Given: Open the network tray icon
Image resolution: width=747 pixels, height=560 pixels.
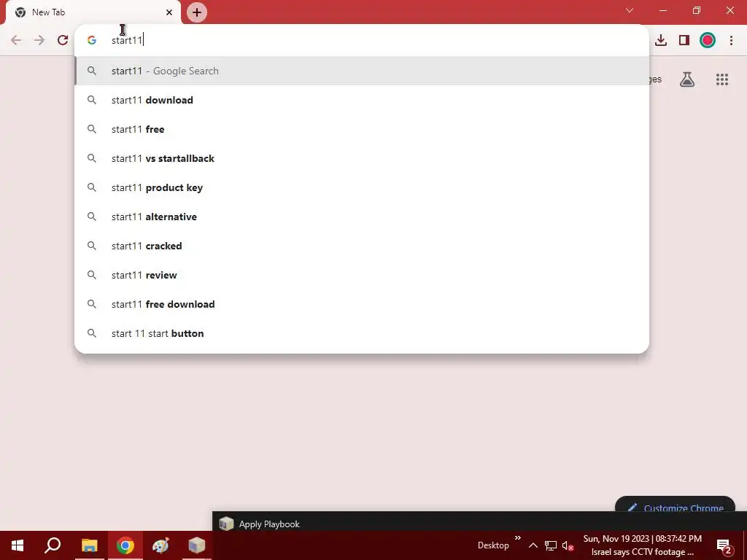Looking at the screenshot, I should pyautogui.click(x=551, y=545).
